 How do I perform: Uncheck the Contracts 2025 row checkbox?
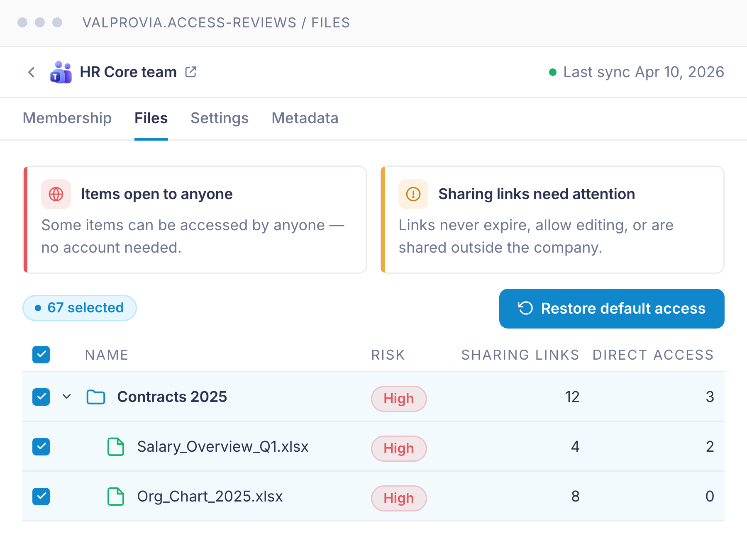pos(41,397)
